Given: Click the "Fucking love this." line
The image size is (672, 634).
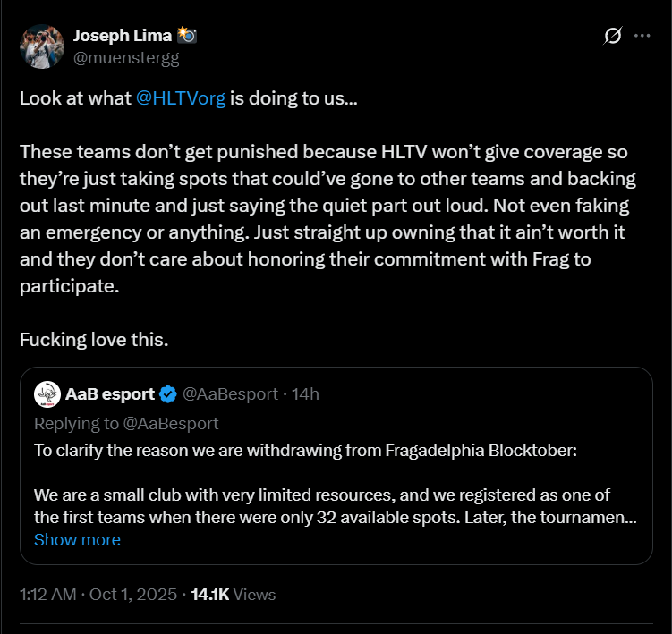Looking at the screenshot, I should pyautogui.click(x=94, y=341).
